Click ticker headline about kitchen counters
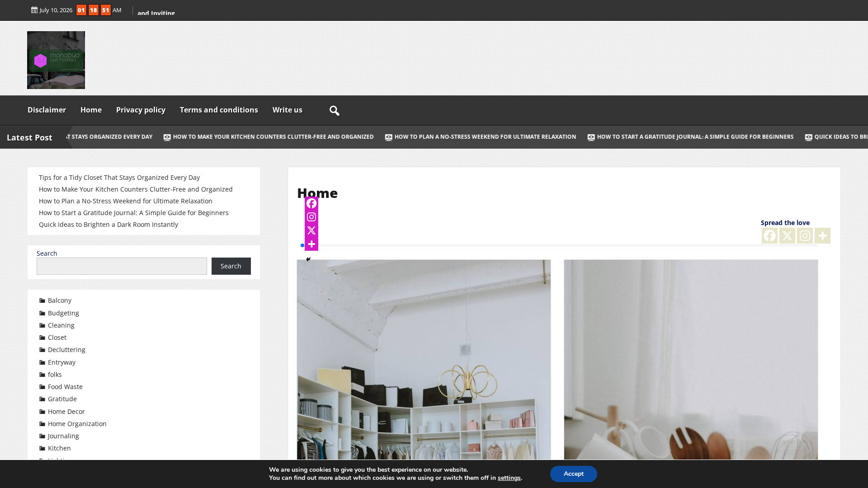Screen dimensions: 868x488 pos(269,137)
